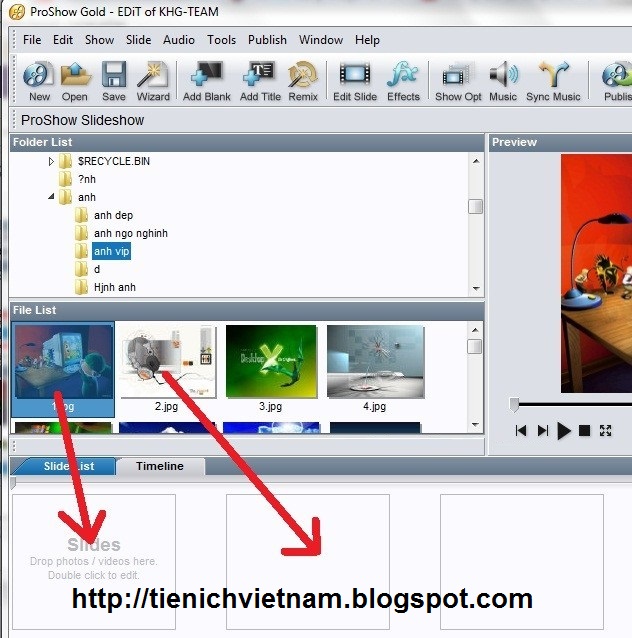Click the Folder List scroll down arrow
Image resolution: width=632 pixels, height=638 pixels.
476,288
